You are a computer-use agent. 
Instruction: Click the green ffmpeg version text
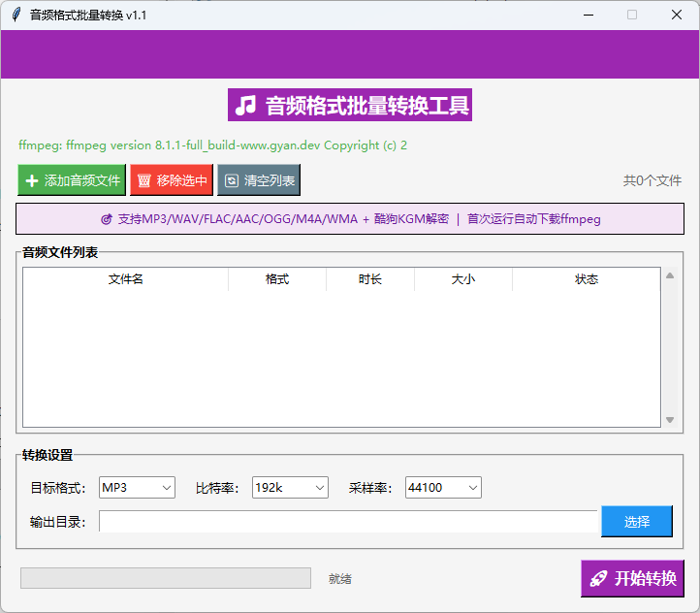[x=212, y=145]
